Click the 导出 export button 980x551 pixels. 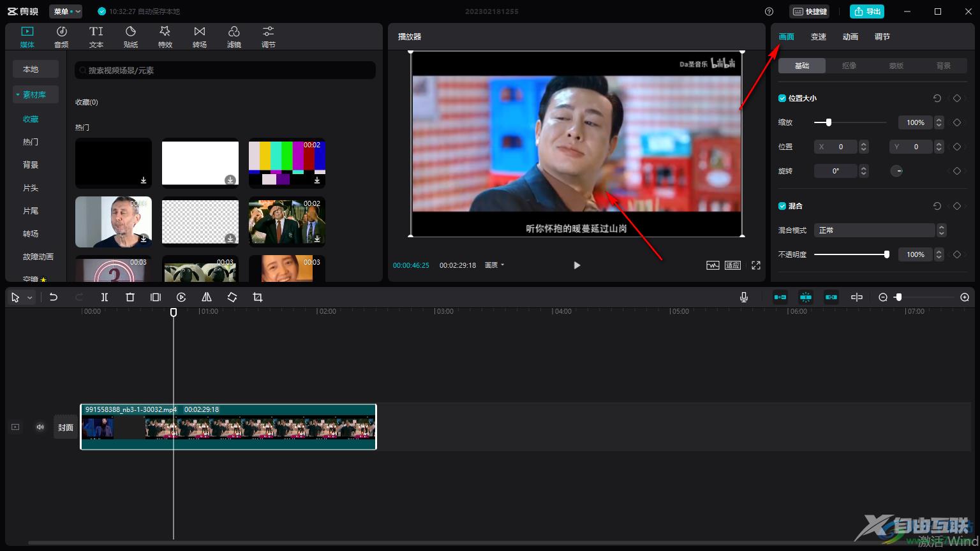point(867,11)
